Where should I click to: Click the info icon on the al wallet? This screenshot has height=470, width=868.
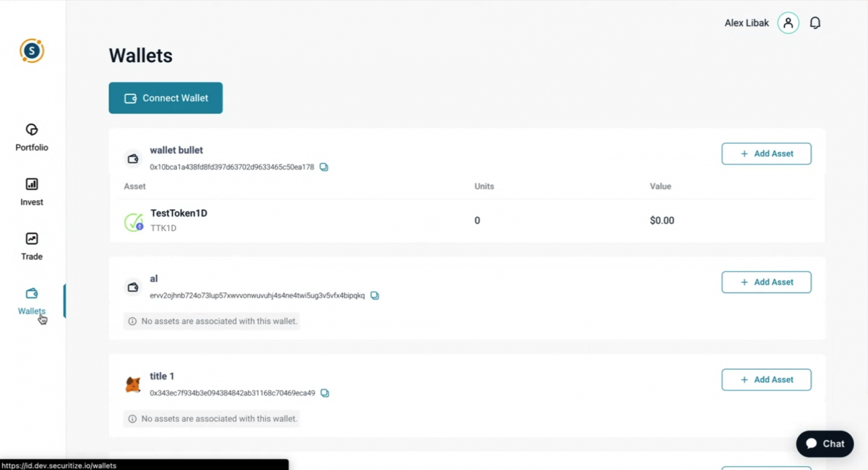tap(132, 321)
